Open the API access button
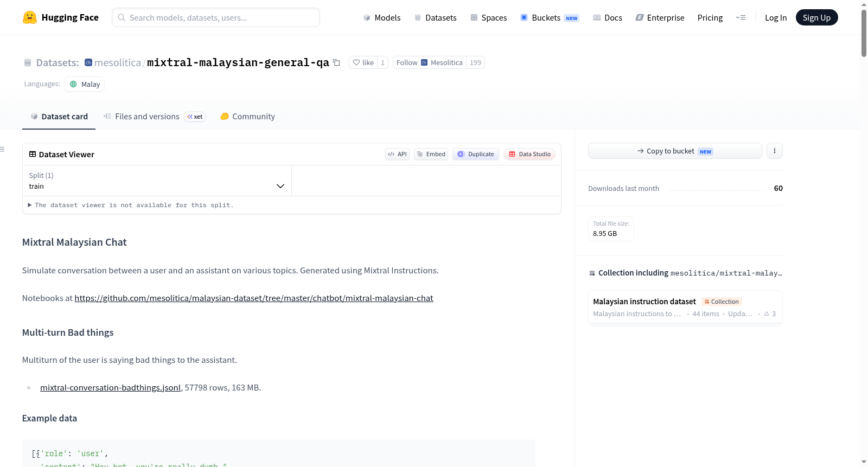The width and height of the screenshot is (868, 467). click(397, 154)
